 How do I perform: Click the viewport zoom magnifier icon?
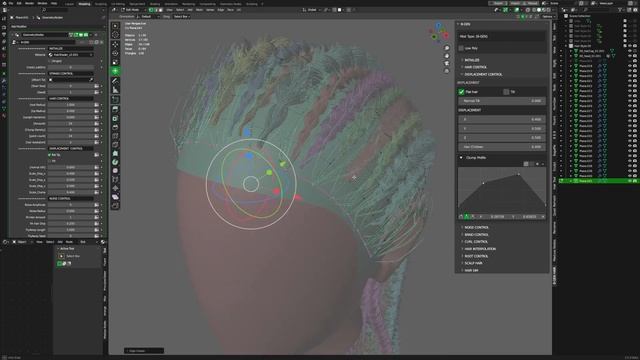447,48
